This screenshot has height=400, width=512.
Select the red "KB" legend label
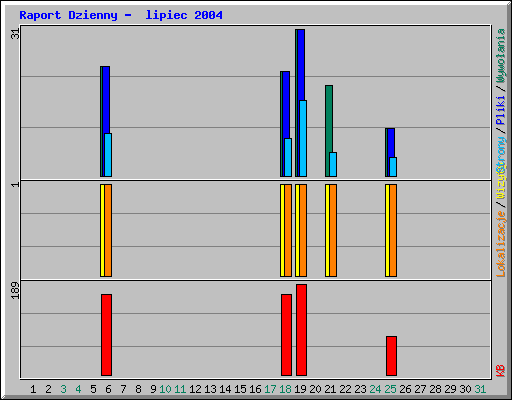click(x=501, y=370)
